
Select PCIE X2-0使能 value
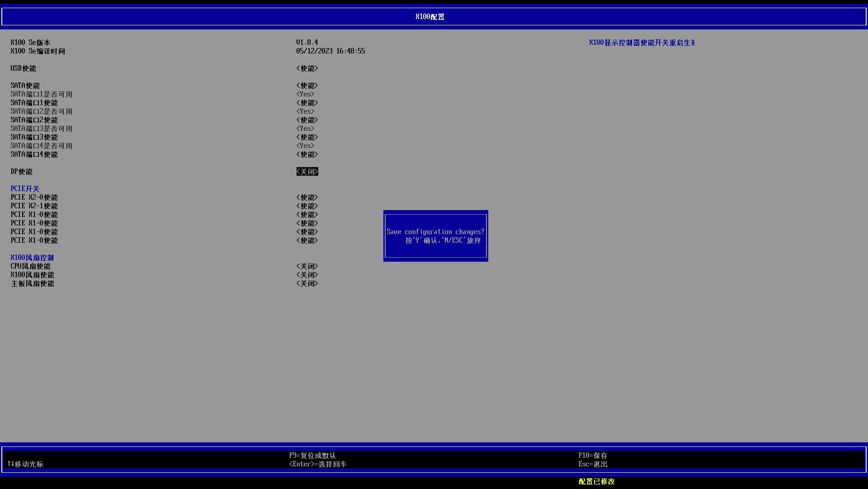pyautogui.click(x=307, y=198)
